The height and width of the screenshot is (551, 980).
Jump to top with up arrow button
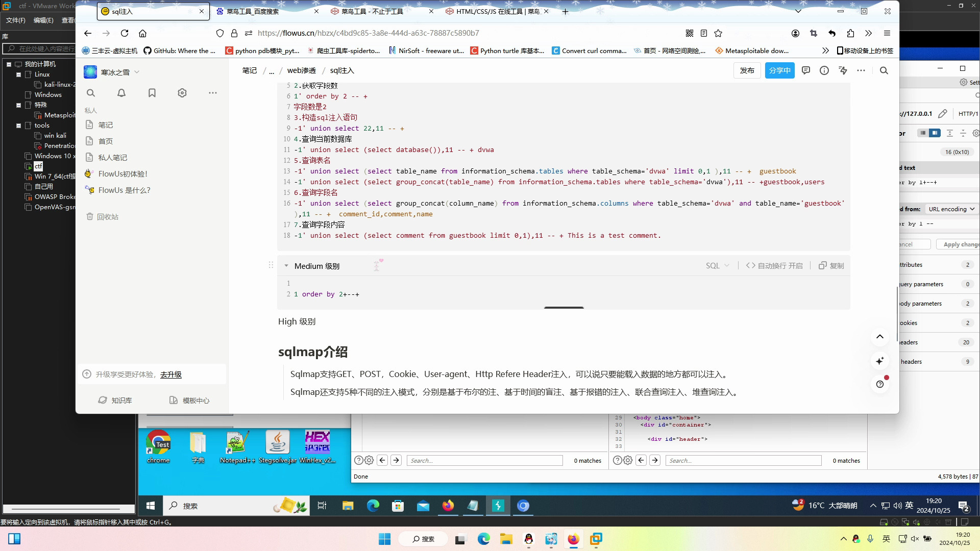[880, 336]
